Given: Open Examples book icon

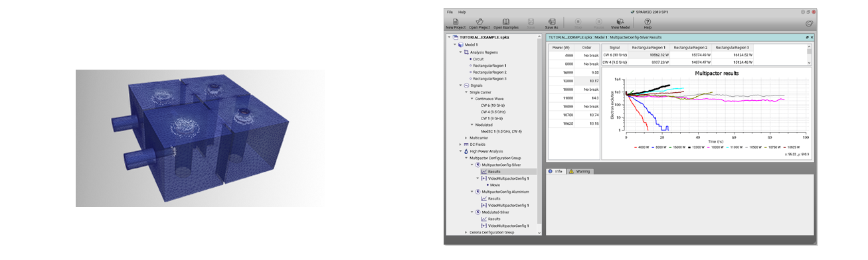Looking at the screenshot, I should pyautogui.click(x=506, y=21).
